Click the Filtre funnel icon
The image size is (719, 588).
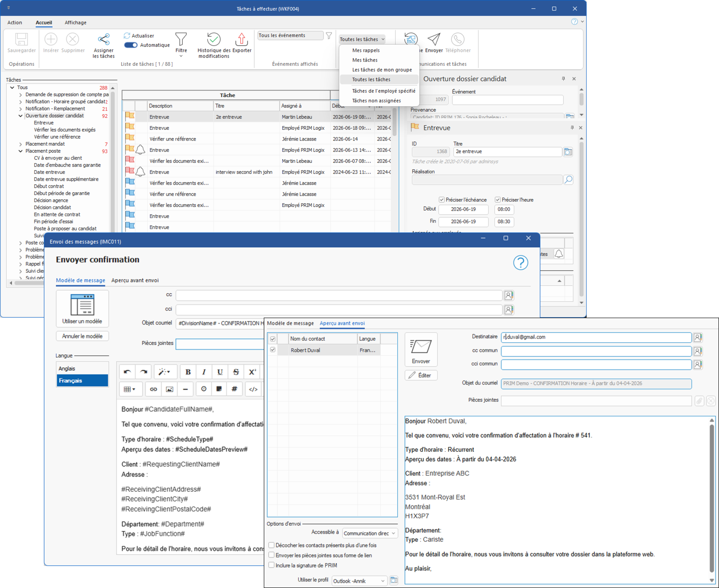tap(181, 39)
